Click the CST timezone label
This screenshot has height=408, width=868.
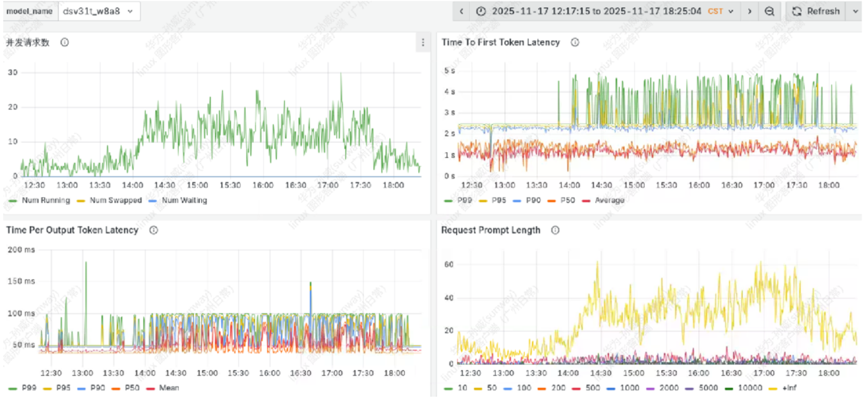[715, 11]
